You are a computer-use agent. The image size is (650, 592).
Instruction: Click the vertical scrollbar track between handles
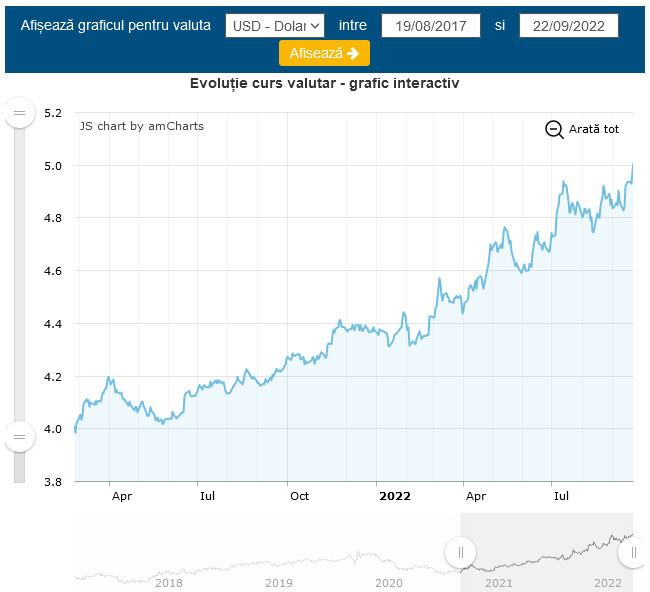click(x=19, y=274)
